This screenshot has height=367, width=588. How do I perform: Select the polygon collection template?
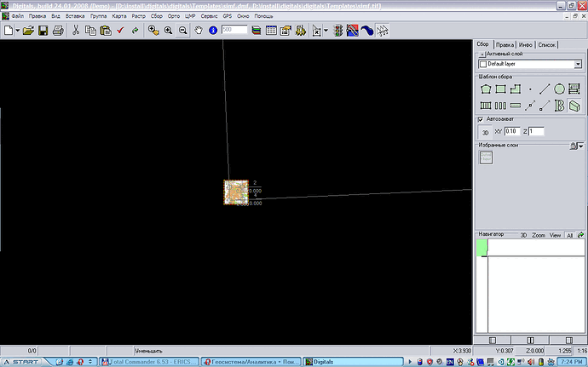point(486,89)
